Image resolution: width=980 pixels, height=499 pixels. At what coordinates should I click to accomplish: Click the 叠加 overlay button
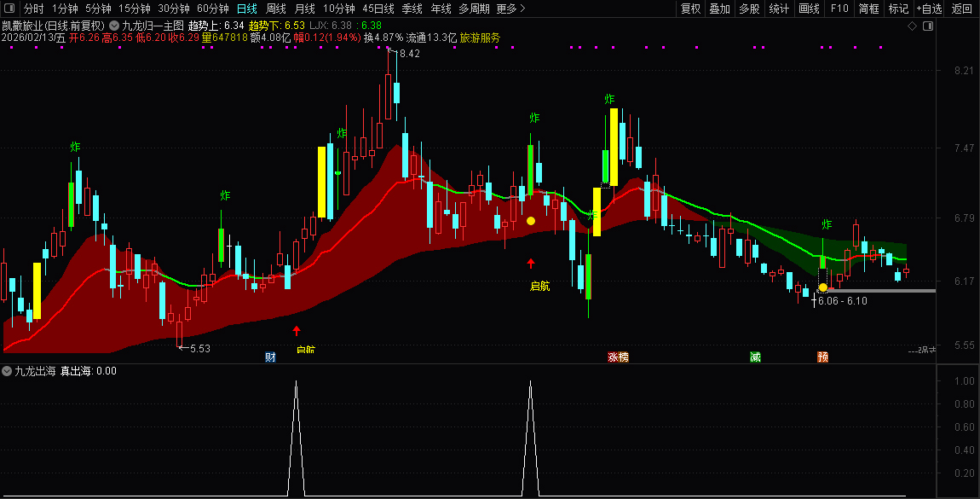(720, 9)
